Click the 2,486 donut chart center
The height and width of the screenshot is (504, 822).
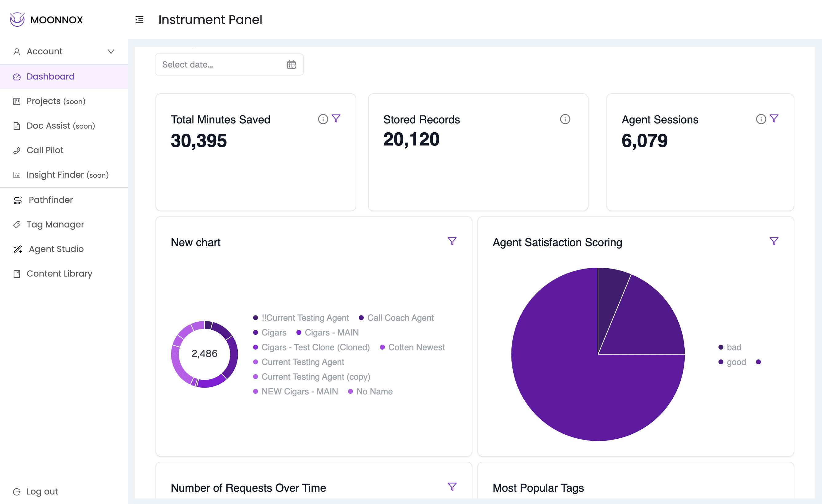(204, 354)
